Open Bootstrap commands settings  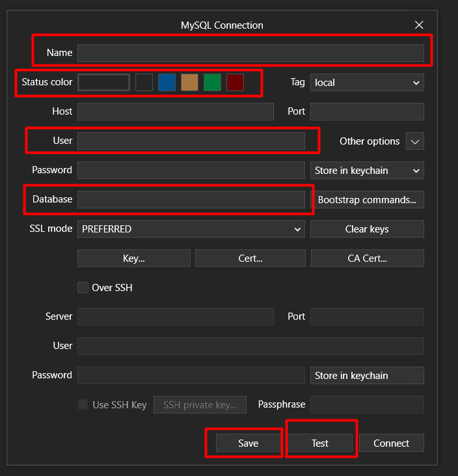(367, 200)
